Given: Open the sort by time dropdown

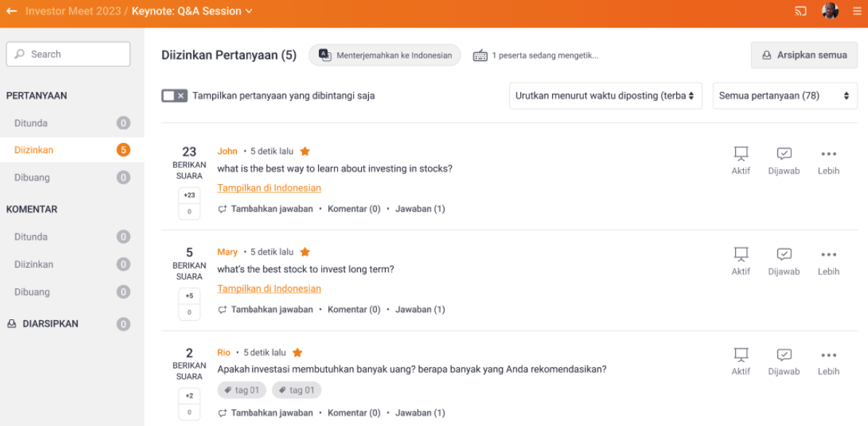Looking at the screenshot, I should pos(605,96).
